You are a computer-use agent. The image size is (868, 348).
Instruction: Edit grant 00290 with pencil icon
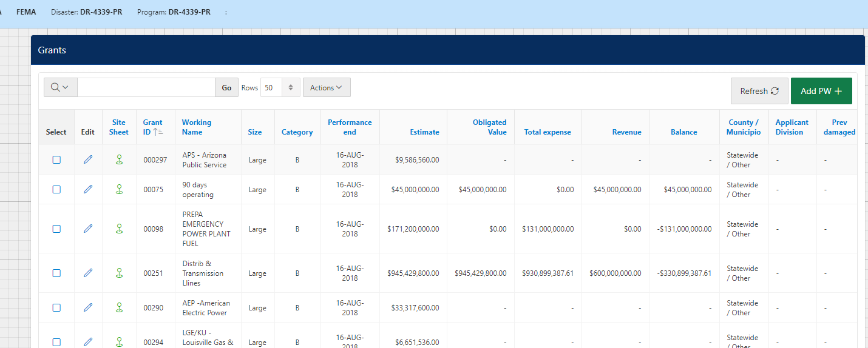[88, 307]
